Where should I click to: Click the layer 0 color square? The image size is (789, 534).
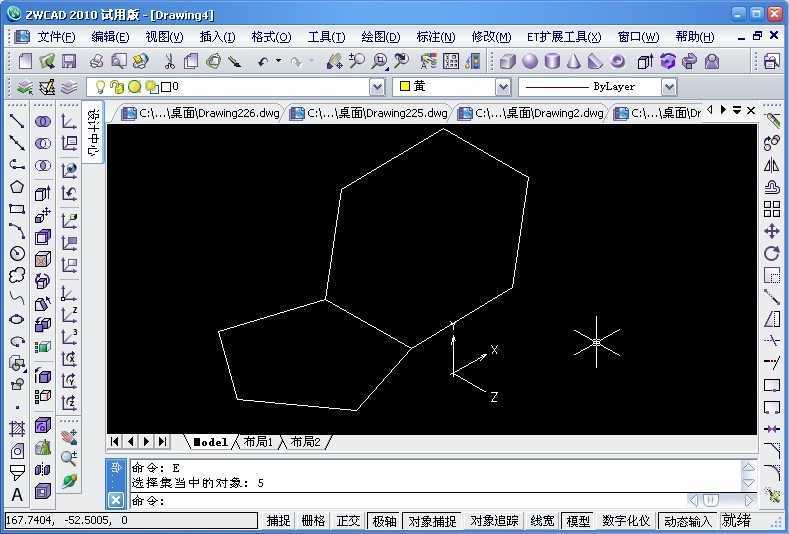click(166, 87)
